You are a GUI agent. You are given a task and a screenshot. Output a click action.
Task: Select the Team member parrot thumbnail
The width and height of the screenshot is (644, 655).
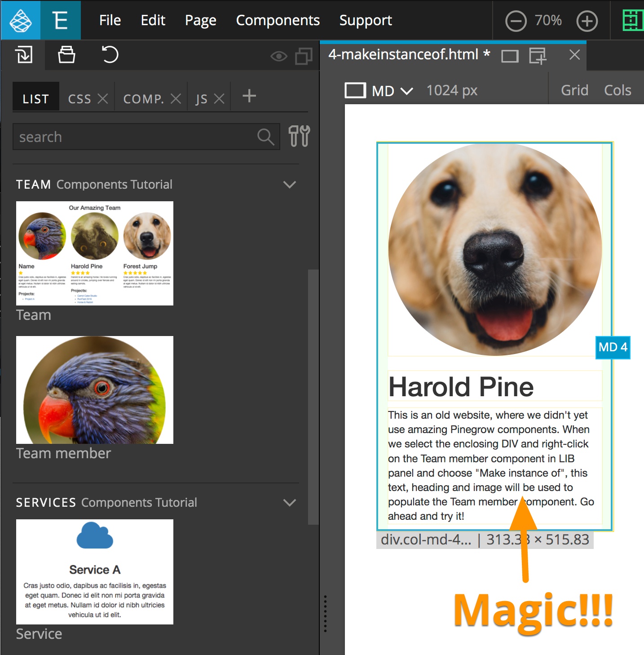point(95,390)
